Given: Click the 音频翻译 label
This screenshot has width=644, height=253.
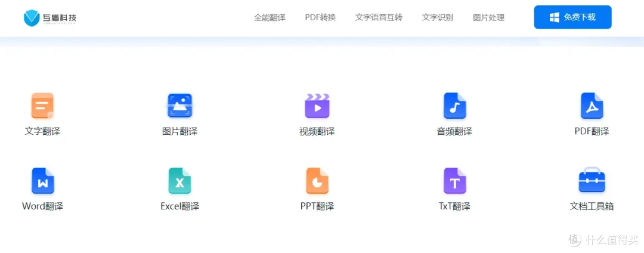Looking at the screenshot, I should coord(454,131).
